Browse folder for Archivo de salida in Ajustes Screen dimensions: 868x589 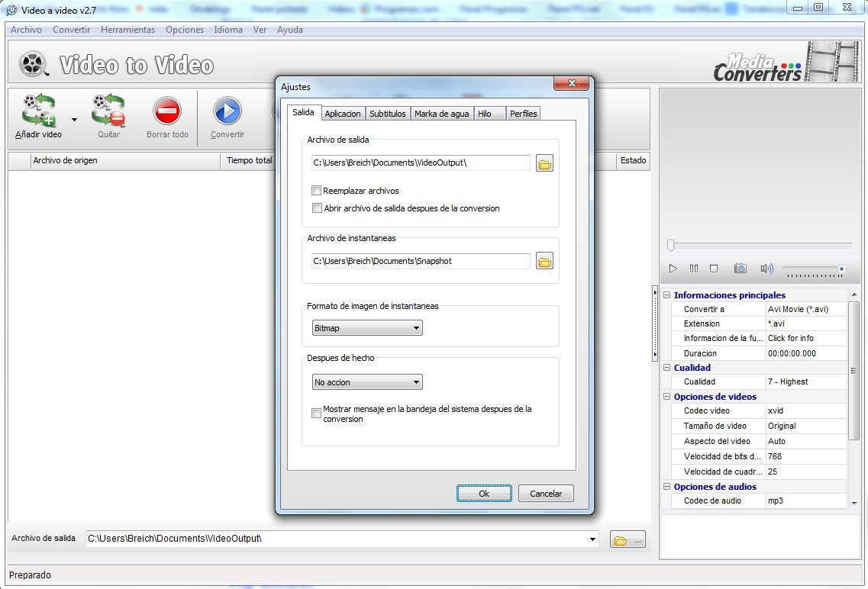coord(545,164)
